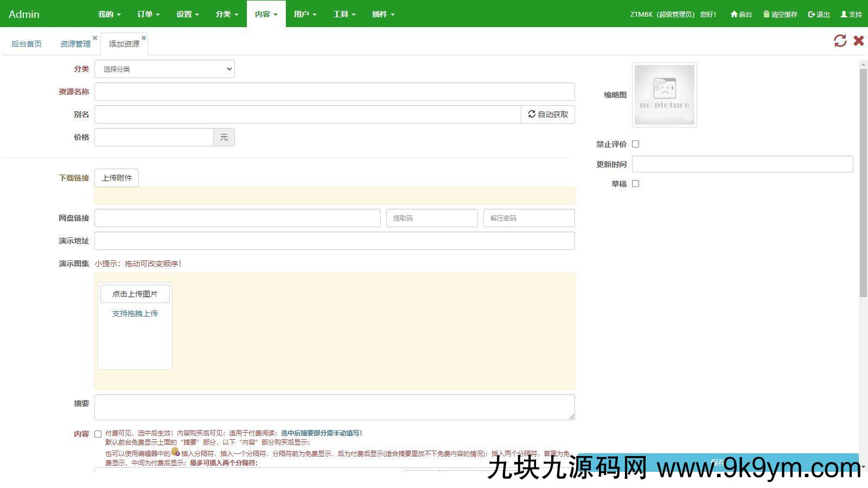Click the 上传附件 upload button
This screenshot has width=868, height=488.
(x=116, y=177)
